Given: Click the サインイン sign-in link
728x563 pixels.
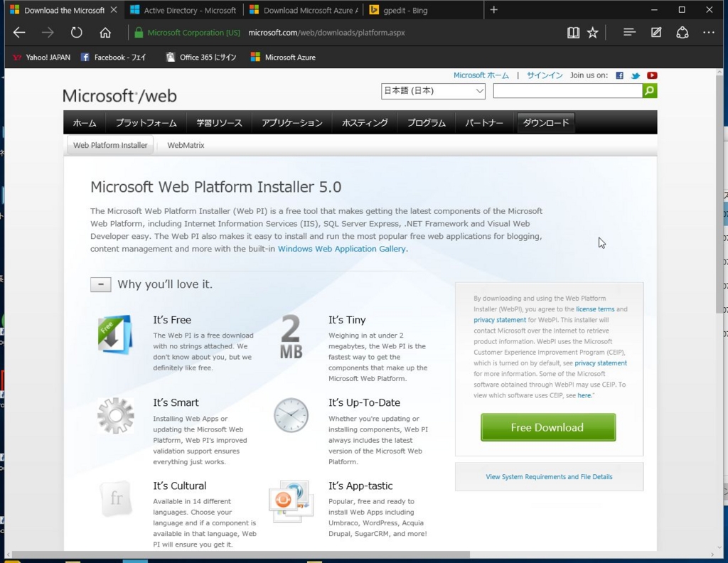Looking at the screenshot, I should [x=545, y=75].
